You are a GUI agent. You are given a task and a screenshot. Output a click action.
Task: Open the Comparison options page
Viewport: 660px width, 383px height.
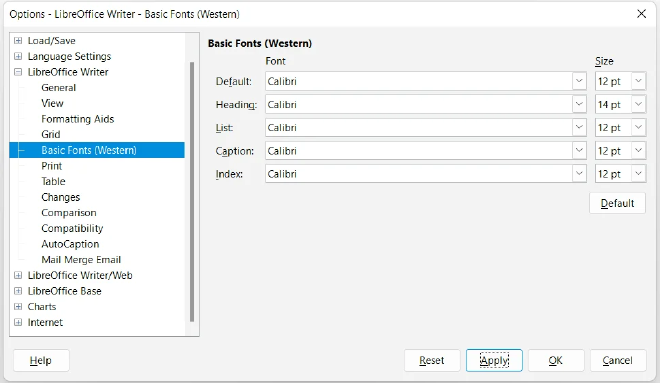click(69, 213)
